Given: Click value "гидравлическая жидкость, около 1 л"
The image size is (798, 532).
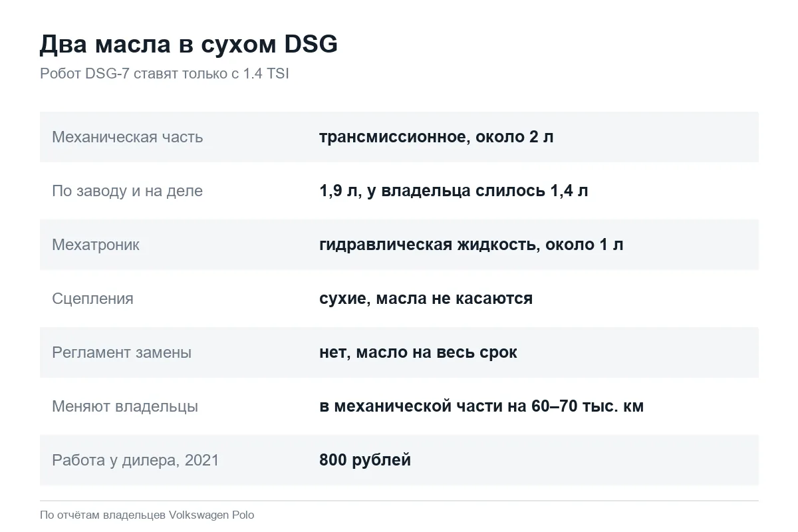Looking at the screenshot, I should coord(471,245).
